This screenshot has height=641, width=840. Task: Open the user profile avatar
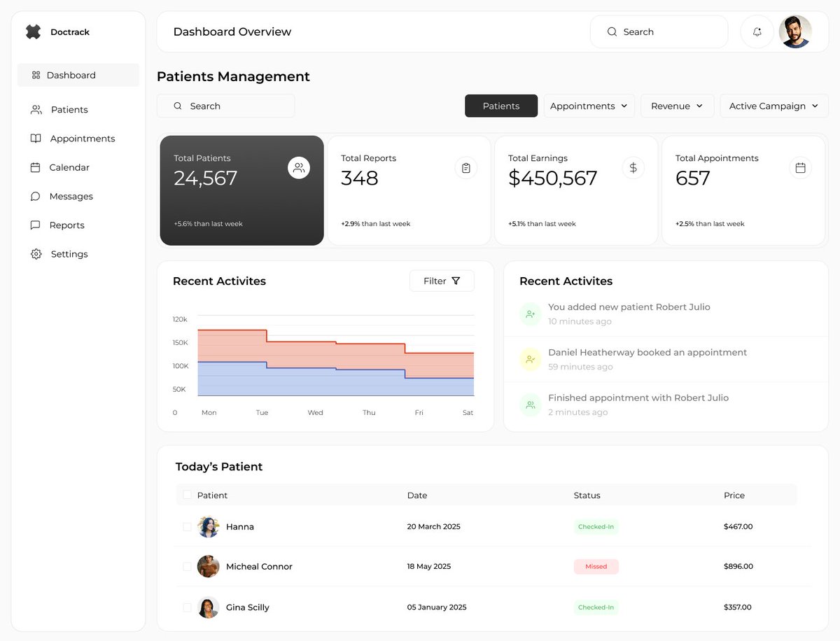point(795,32)
